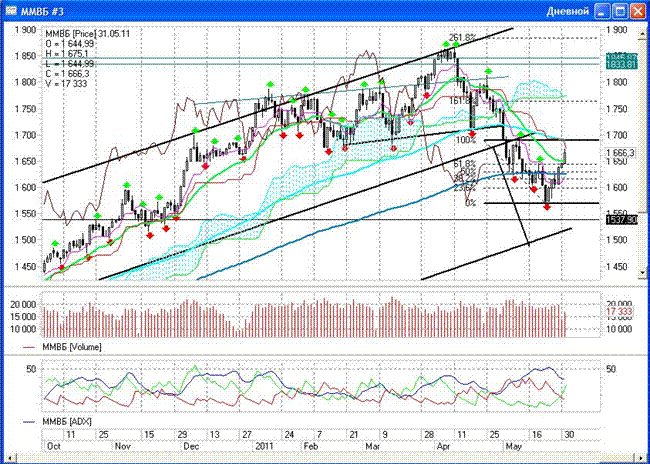Click the C = 1 666,3 close value
The width and height of the screenshot is (650, 464).
[x=67, y=74]
